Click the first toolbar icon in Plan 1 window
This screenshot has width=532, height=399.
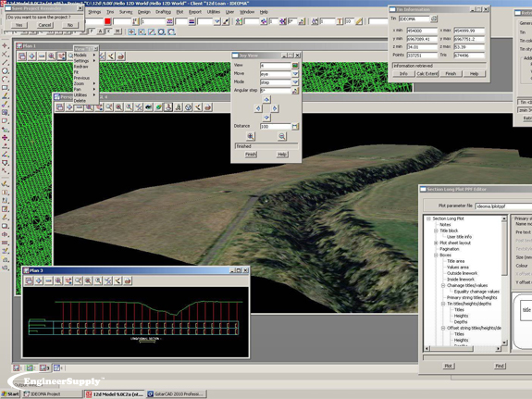click(22, 56)
